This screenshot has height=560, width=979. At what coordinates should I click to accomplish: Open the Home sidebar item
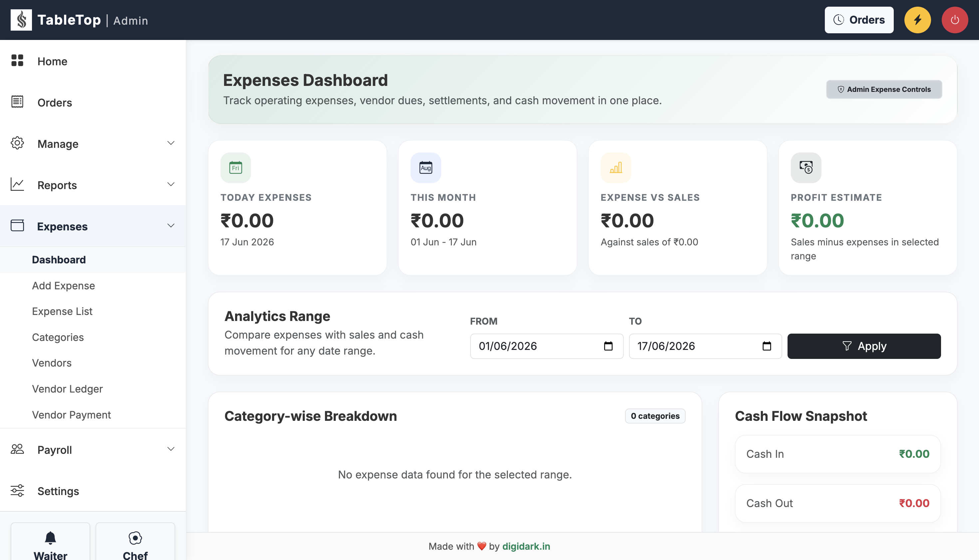(x=93, y=61)
